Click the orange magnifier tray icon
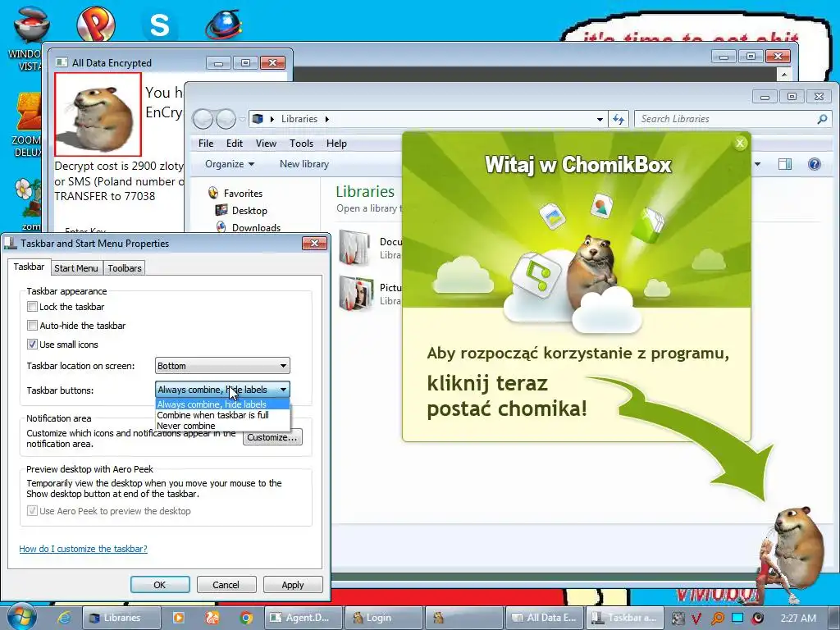 click(717, 619)
